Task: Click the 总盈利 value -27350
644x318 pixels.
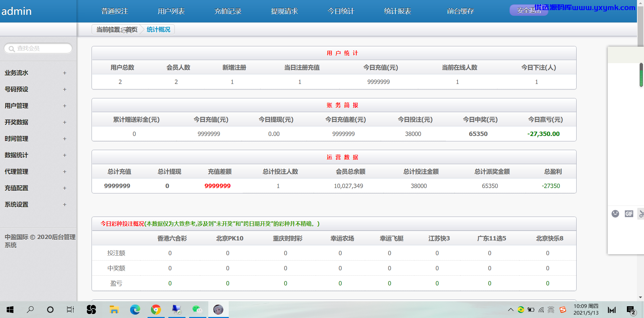Action: point(551,186)
